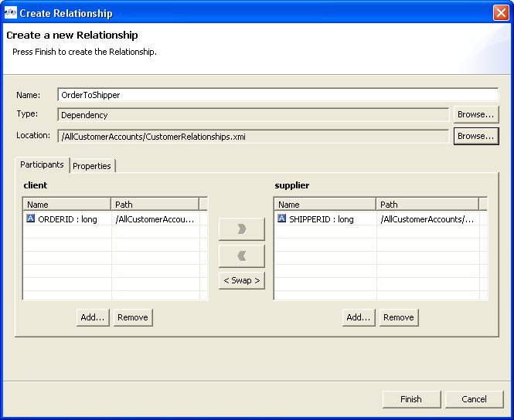Add a participant to the client list
Viewport: 514px width, 420px height.
point(94,317)
